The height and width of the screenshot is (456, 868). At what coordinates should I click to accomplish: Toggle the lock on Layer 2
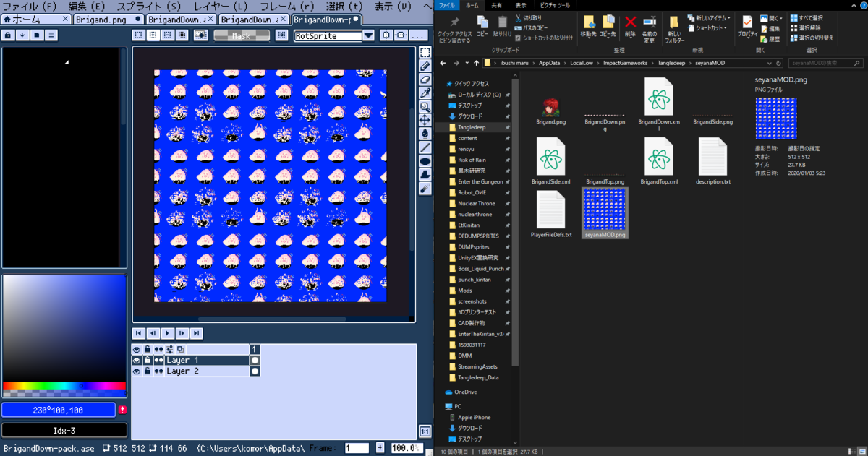point(147,371)
